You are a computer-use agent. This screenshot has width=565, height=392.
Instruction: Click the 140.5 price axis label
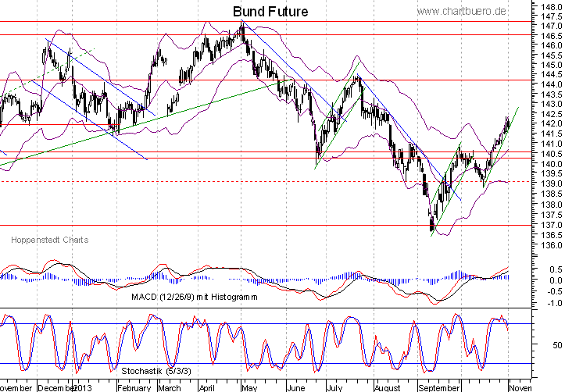[551, 154]
